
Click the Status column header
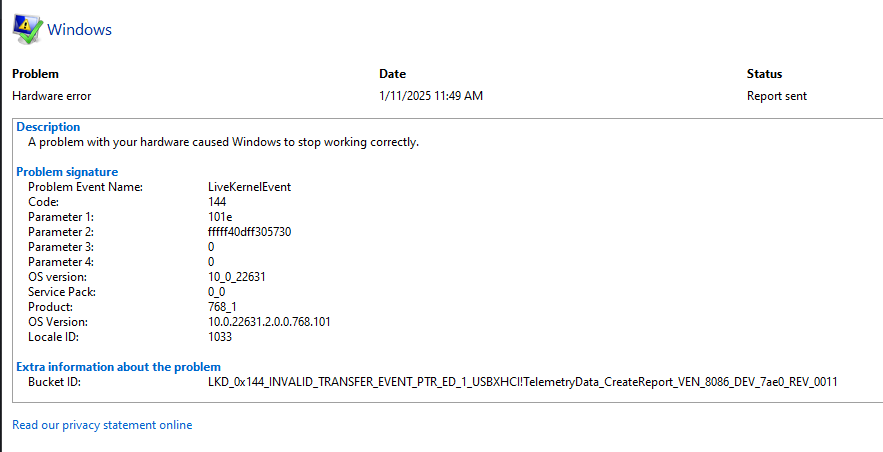click(x=764, y=74)
